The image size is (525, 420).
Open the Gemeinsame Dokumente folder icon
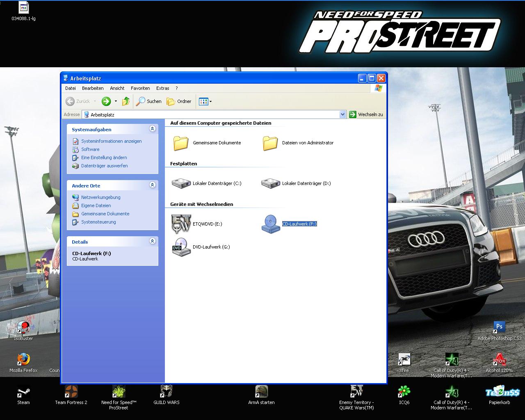[180, 143]
